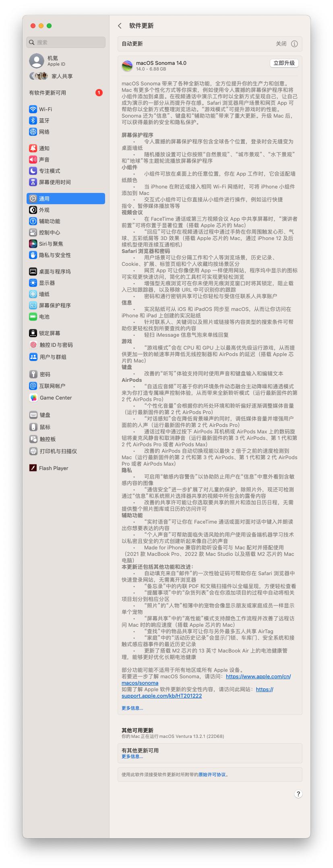Click the 视频会议 section heading
The height and width of the screenshot is (868, 333).
[x=132, y=212]
